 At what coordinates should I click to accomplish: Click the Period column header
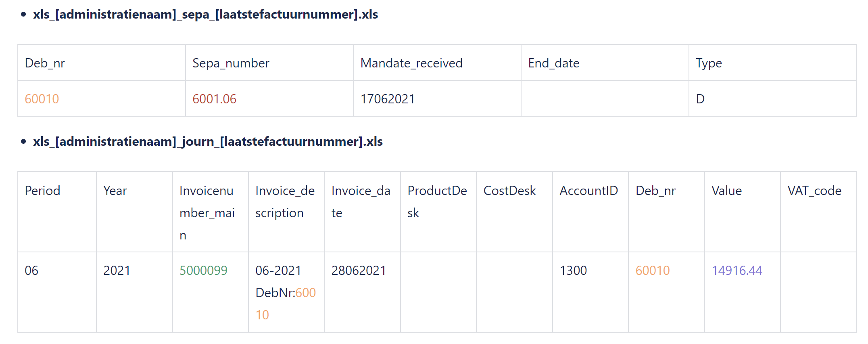42,191
